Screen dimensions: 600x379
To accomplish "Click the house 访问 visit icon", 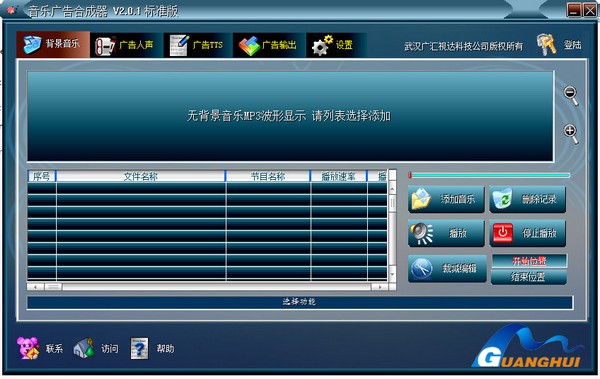I will 83,348.
